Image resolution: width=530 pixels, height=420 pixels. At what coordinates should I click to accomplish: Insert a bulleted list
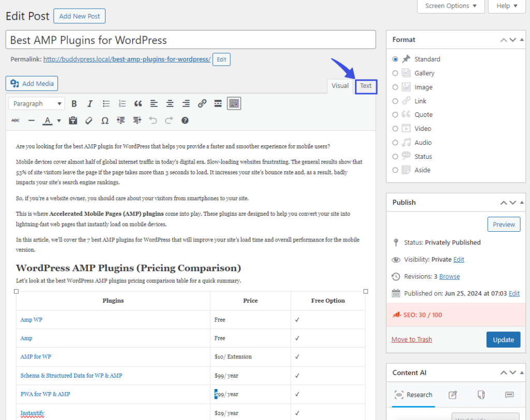point(106,104)
